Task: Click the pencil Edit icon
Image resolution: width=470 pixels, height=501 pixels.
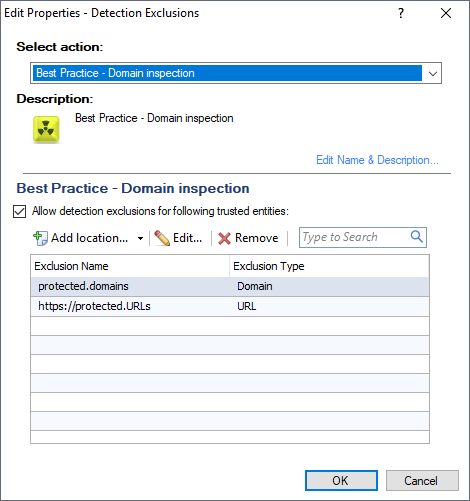Action: coord(162,238)
